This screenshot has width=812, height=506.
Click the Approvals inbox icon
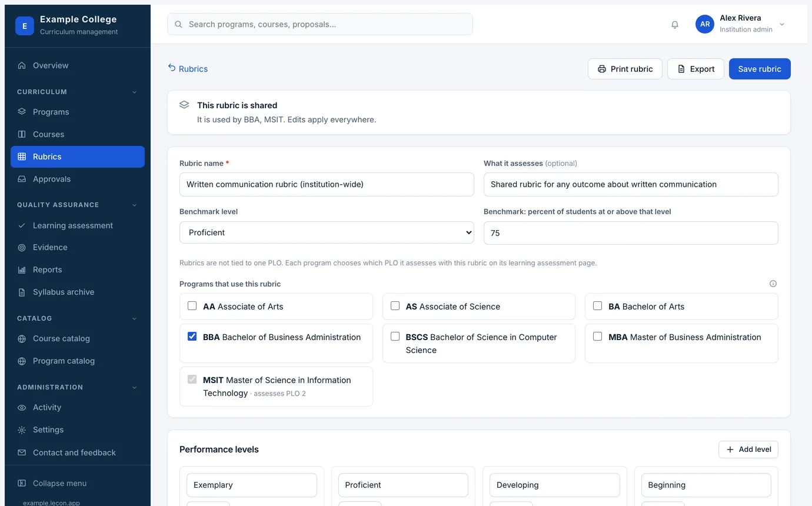click(x=22, y=179)
